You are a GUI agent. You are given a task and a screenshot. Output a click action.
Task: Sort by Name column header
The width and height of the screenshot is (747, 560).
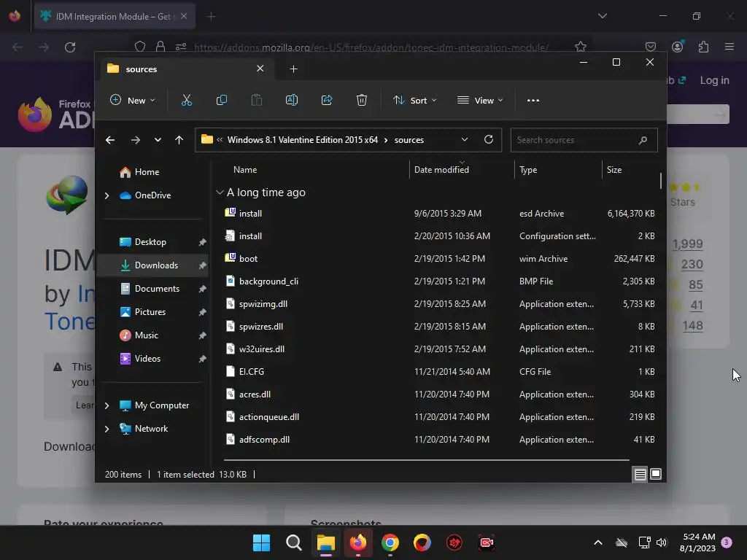pos(245,169)
